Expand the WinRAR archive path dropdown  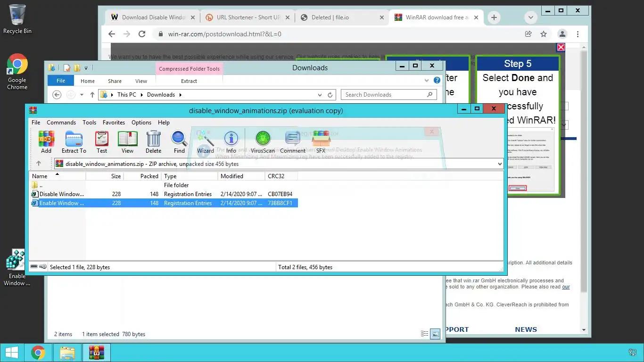tap(500, 164)
